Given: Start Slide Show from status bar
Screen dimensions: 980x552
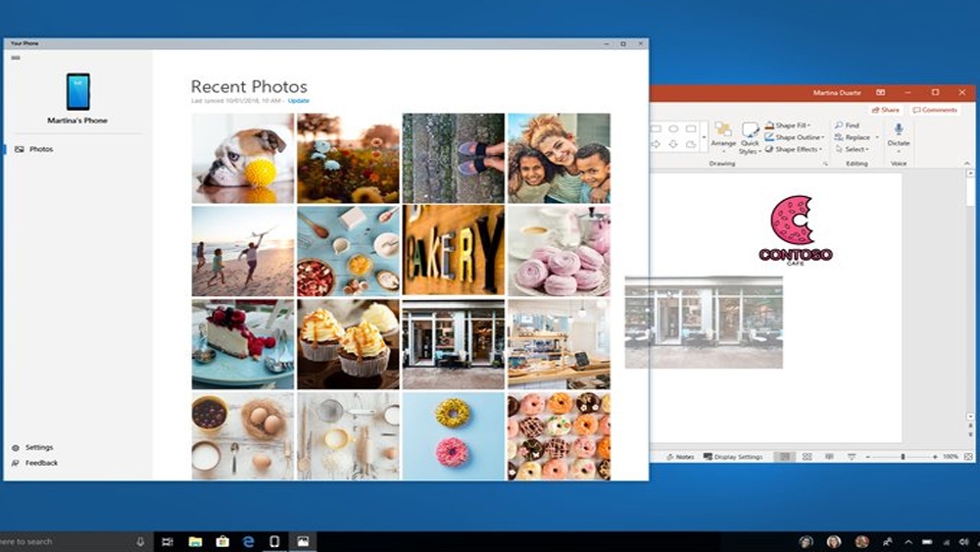Looking at the screenshot, I should [x=852, y=457].
